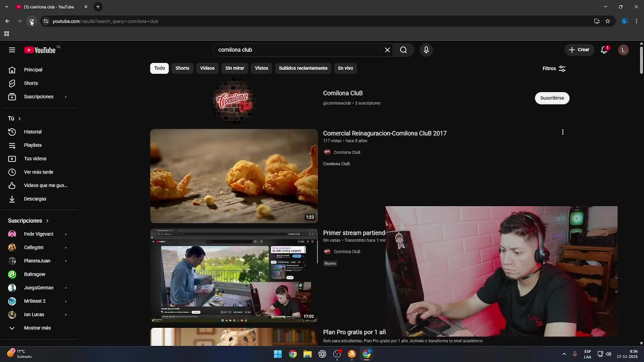Open the three-dot menu for Comercial Reinaguracion video
644x362 pixels.
pos(562,132)
